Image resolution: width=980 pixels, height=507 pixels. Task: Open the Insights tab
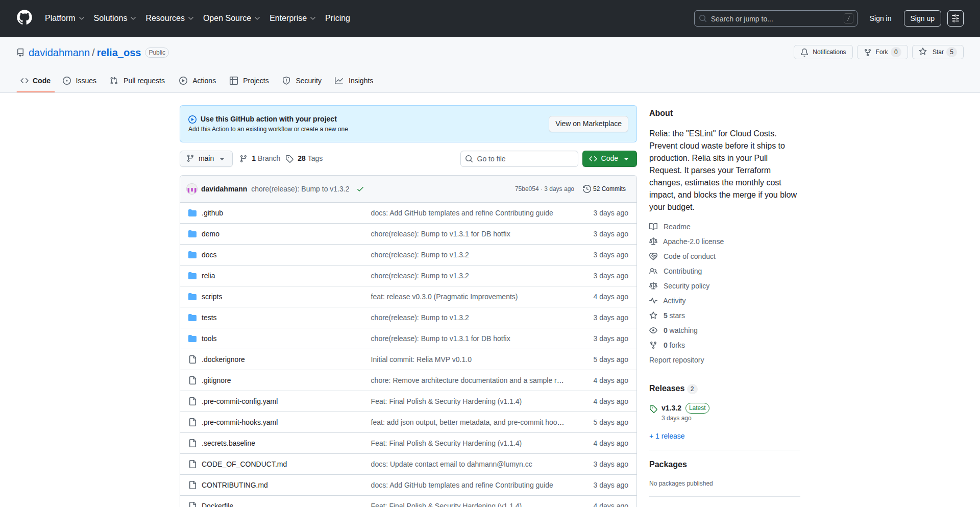(x=354, y=81)
